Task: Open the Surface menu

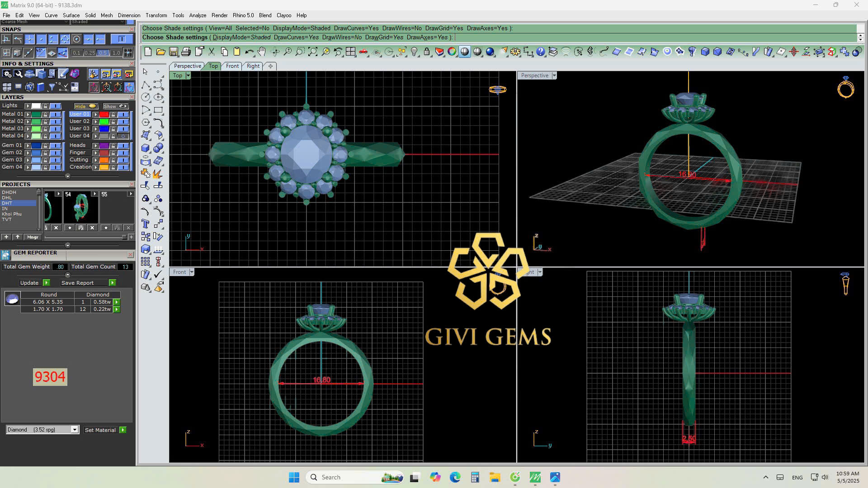Action: pos(71,15)
